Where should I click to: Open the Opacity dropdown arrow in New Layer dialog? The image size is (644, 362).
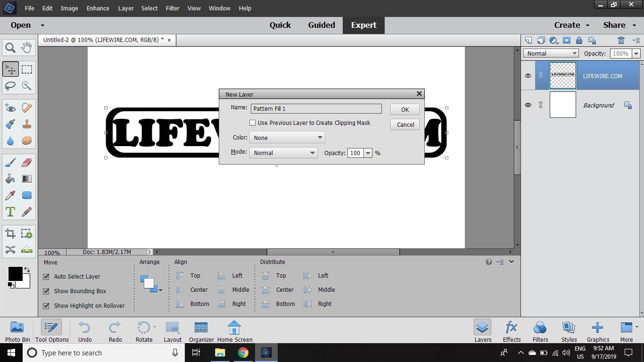(x=368, y=153)
